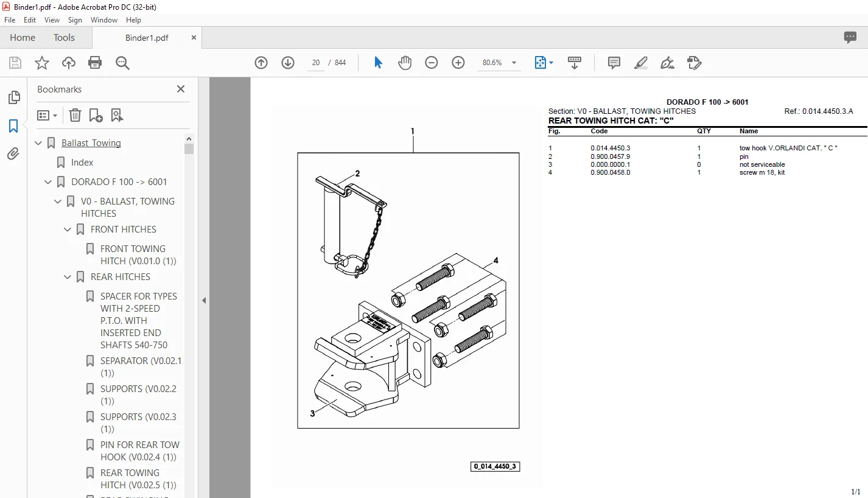Open SUPPORTS (V0.02.3) bookmark
Viewport: 868px width, 498px height.
pyautogui.click(x=139, y=423)
